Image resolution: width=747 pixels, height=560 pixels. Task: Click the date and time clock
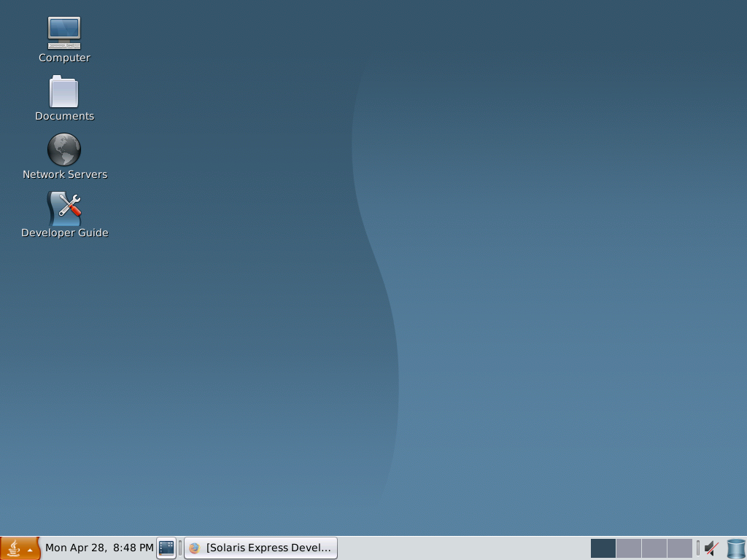point(99,548)
